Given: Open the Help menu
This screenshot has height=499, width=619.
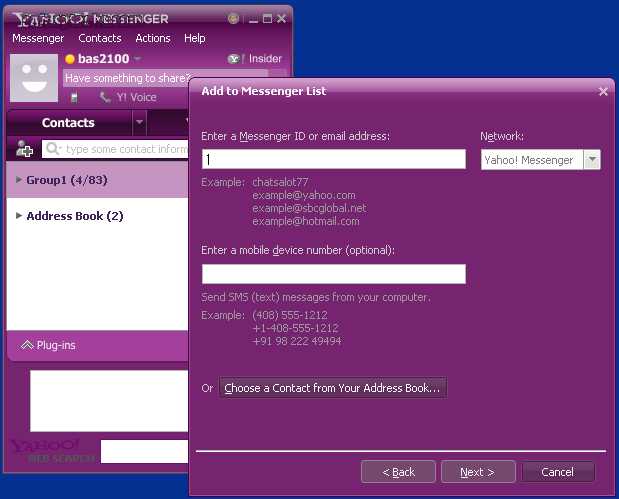Looking at the screenshot, I should [x=195, y=38].
